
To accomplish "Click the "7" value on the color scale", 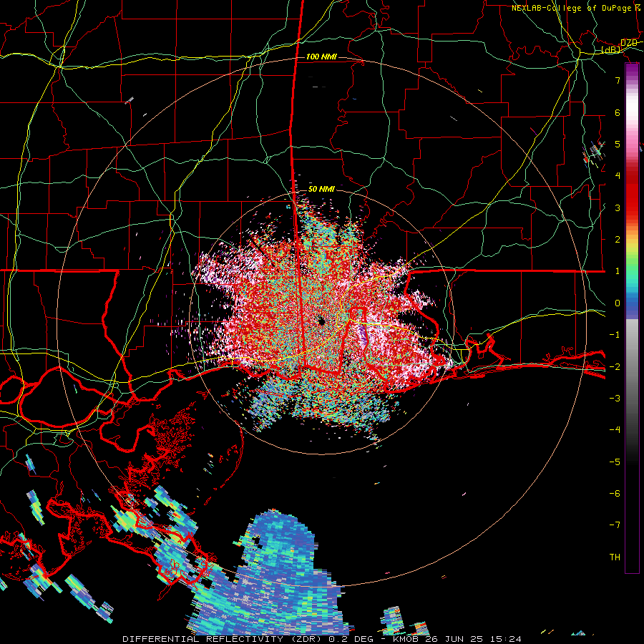I will (618, 80).
